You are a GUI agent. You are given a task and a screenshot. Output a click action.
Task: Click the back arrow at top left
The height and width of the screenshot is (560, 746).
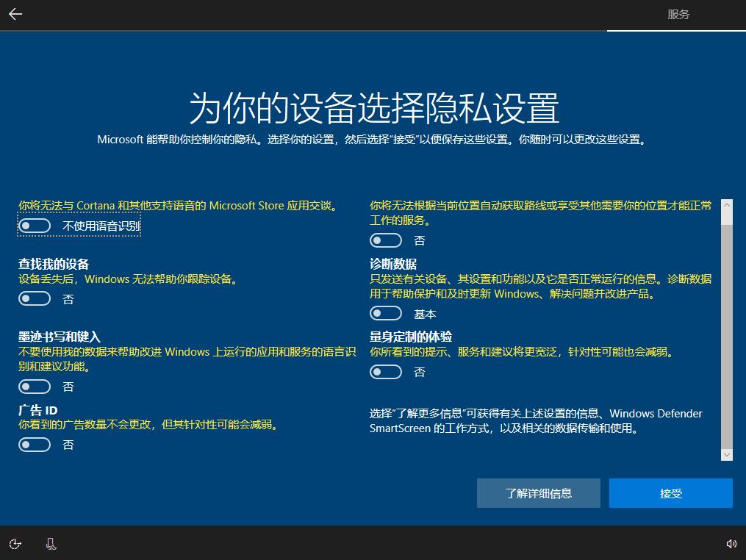point(15,14)
